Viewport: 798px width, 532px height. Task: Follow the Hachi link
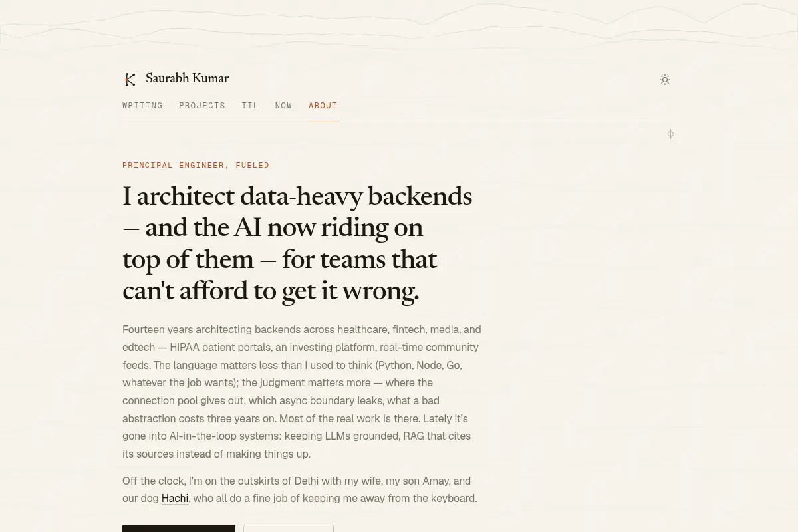[175, 499]
